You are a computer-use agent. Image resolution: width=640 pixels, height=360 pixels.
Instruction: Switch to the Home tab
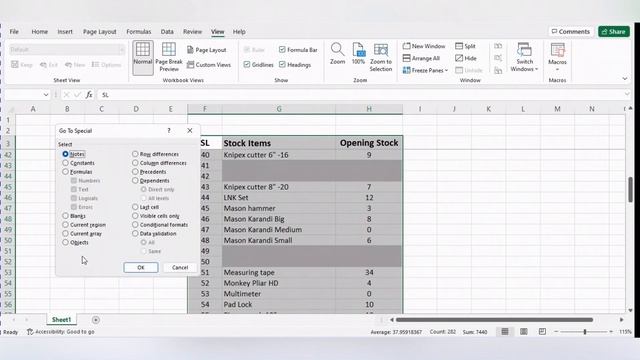40,31
